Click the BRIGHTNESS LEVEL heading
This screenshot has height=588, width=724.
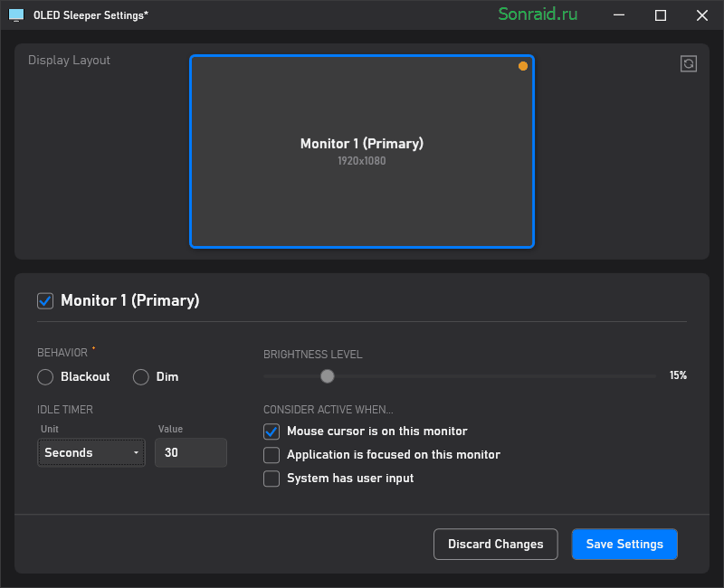312,355
